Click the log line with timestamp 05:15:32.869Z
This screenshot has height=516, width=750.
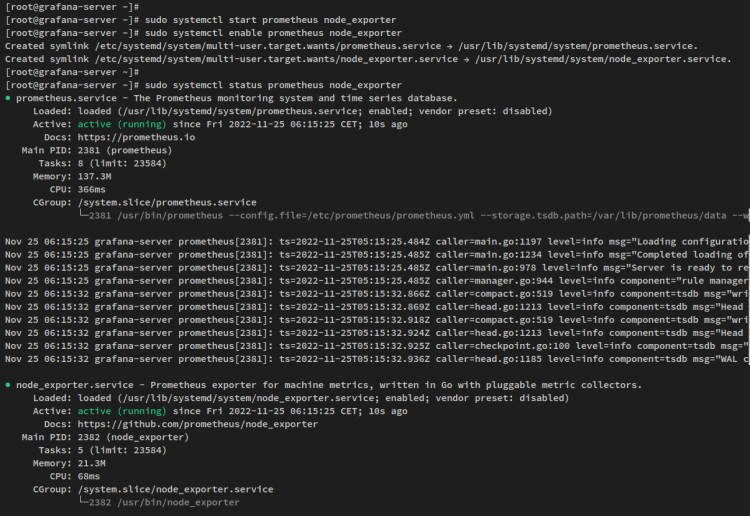tap(377, 307)
